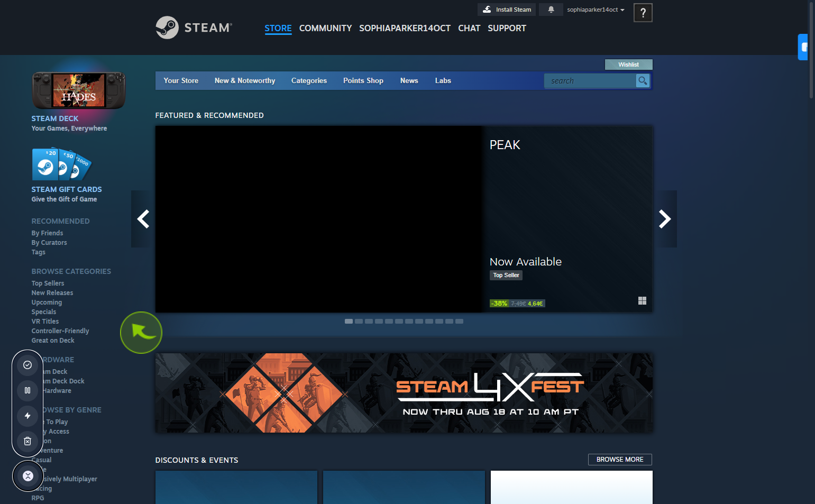The image size is (815, 504).
Task: Click the Steam Deck Hades image
Action: tap(79, 91)
